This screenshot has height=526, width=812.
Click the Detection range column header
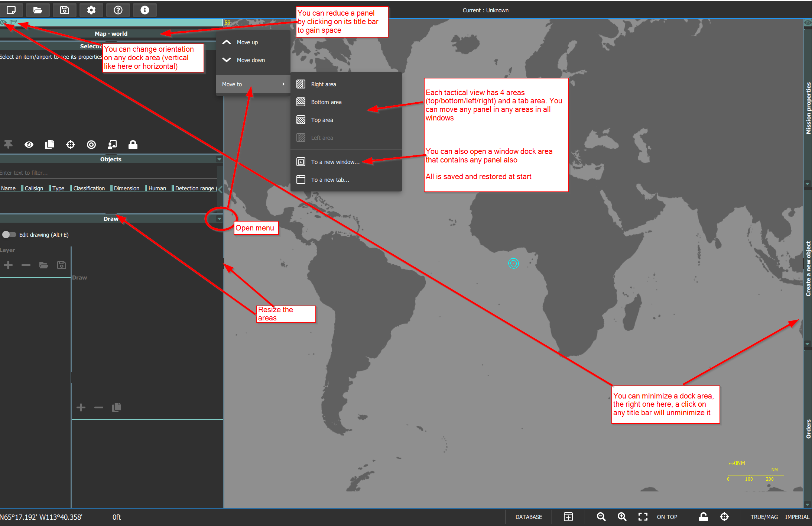(x=195, y=188)
